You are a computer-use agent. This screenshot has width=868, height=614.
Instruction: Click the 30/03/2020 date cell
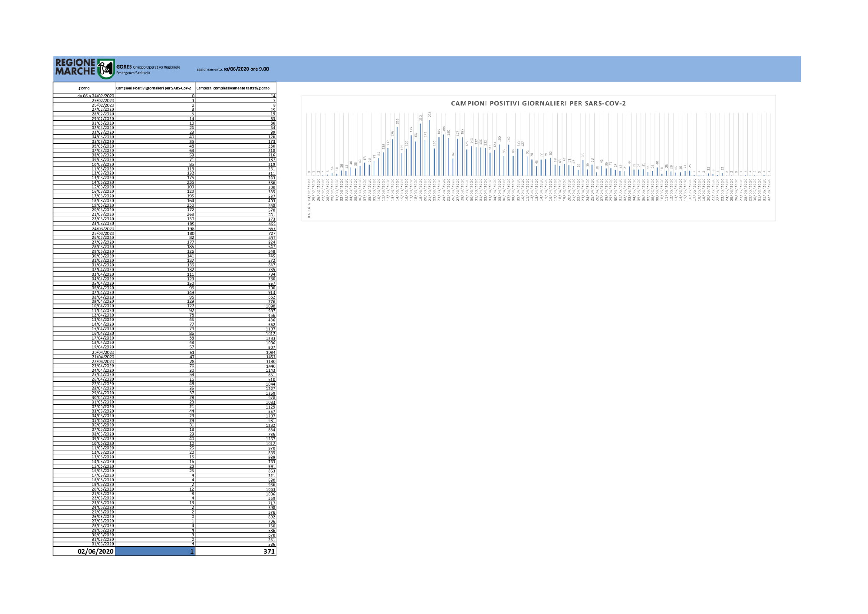[103, 256]
